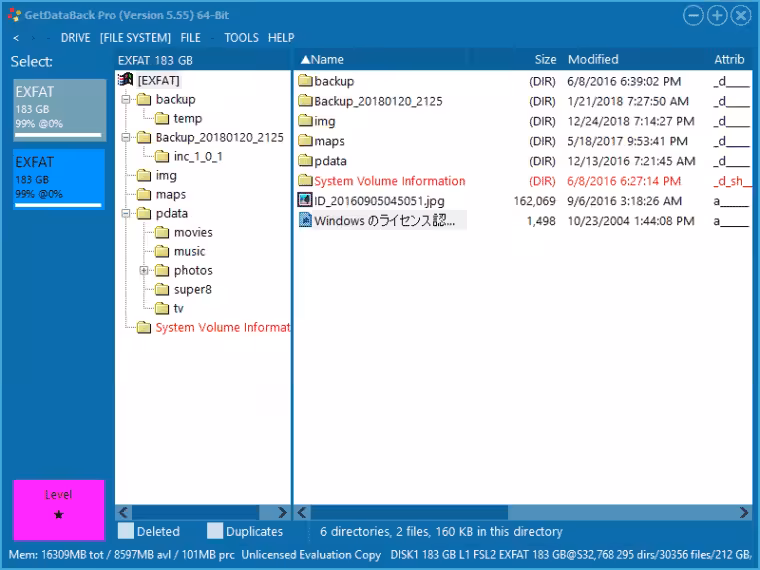Click the directory summary status text
This screenshot has width=760, height=570.
point(441,531)
